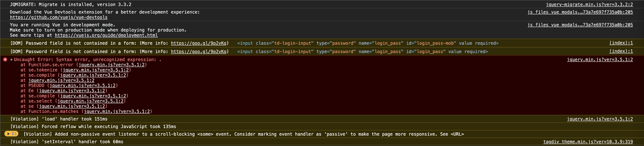
Task: Open the Function.se.error stack frame link
Action: pos(112,65)
